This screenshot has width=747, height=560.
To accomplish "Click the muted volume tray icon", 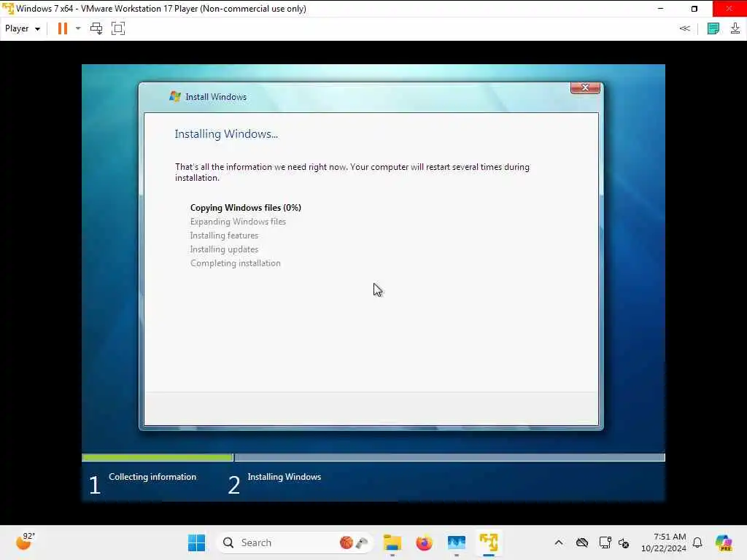I will tap(624, 542).
